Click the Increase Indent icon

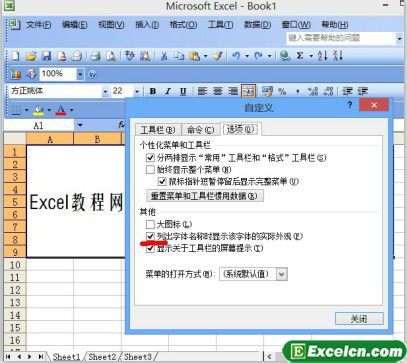coord(363,91)
